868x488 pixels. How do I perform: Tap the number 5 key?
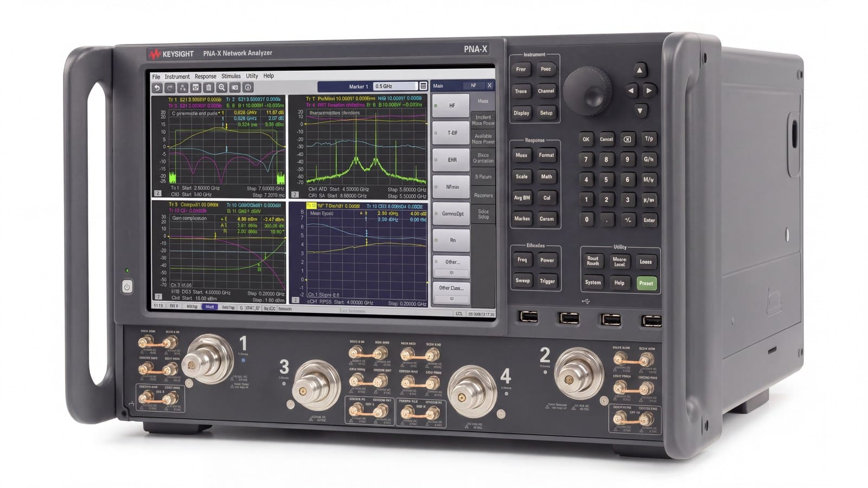[607, 179]
